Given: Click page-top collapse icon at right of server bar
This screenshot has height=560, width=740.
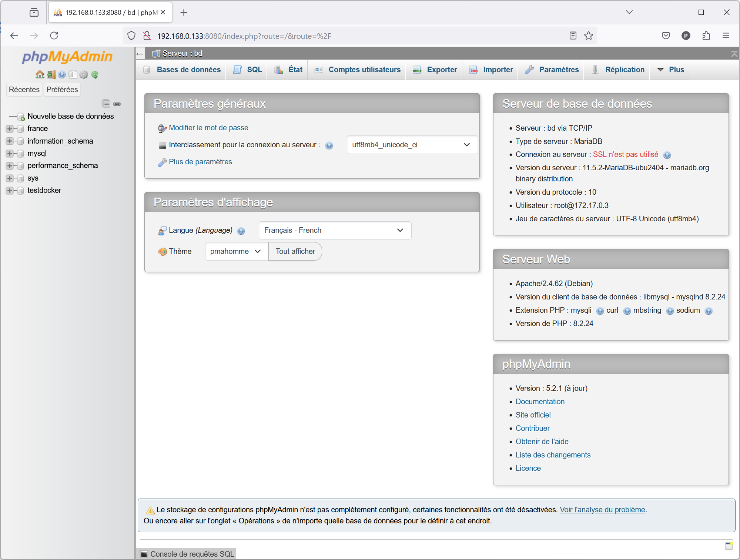Looking at the screenshot, I should [x=734, y=54].
